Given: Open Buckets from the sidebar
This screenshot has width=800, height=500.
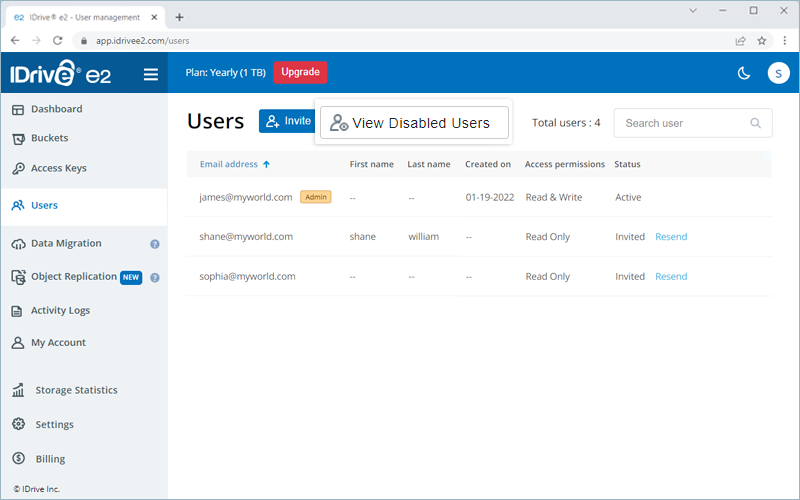Looking at the screenshot, I should coord(49,138).
